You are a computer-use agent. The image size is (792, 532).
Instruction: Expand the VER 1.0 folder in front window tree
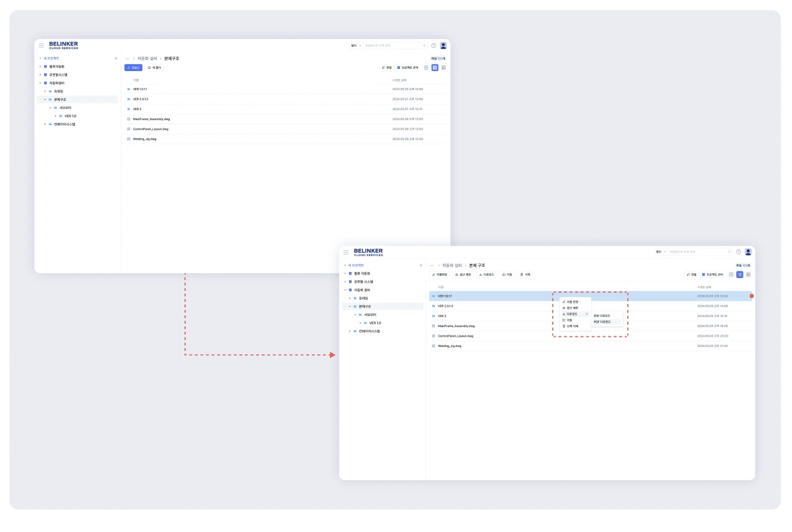click(x=360, y=323)
